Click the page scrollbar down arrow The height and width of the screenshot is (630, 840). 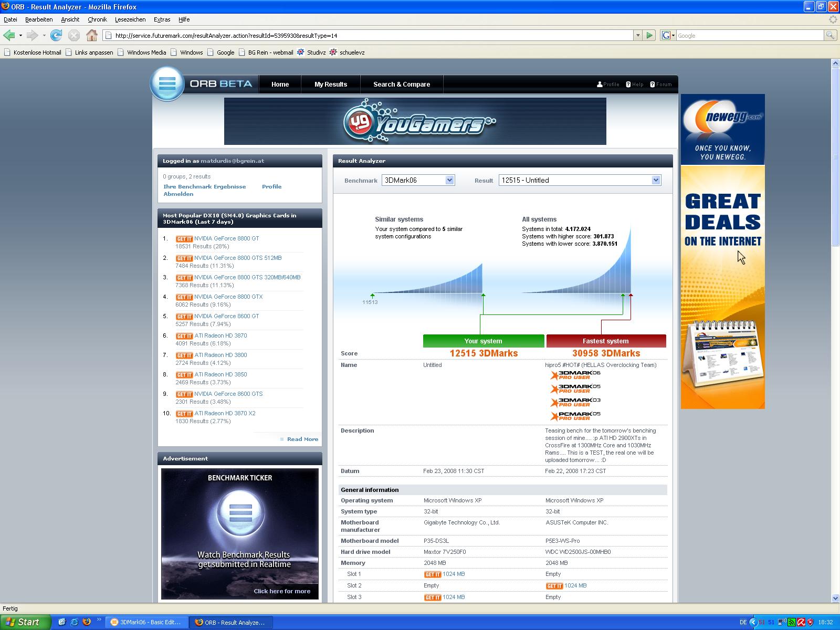(835, 598)
